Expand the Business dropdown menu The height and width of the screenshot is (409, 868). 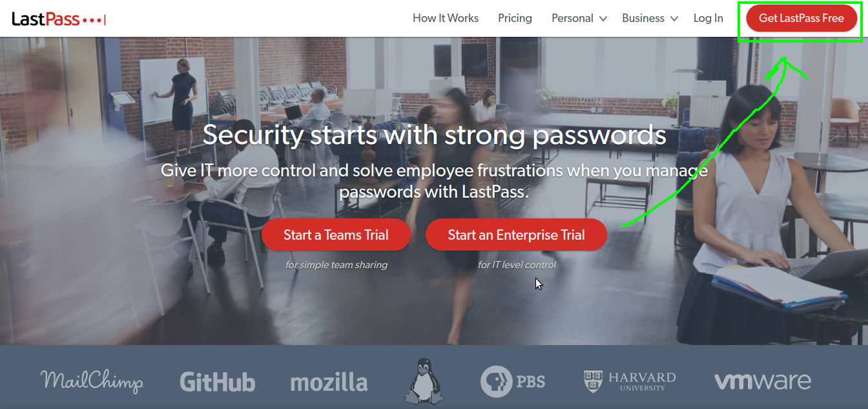[x=650, y=18]
